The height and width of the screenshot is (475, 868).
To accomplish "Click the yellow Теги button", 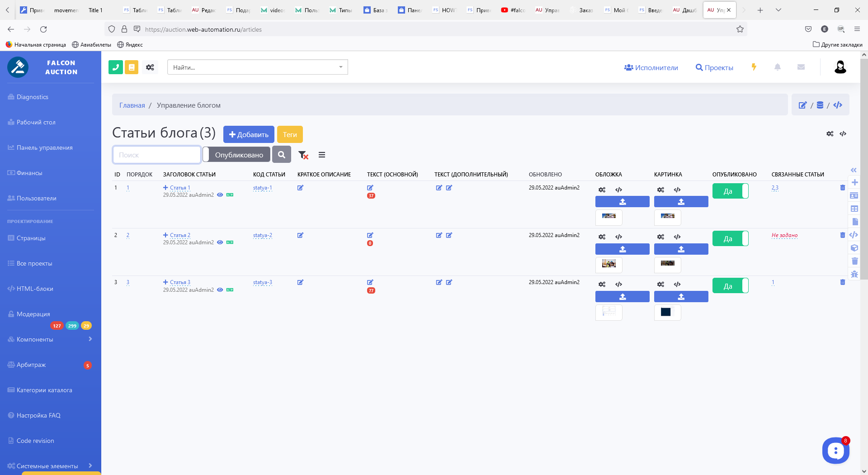I will tap(290, 134).
